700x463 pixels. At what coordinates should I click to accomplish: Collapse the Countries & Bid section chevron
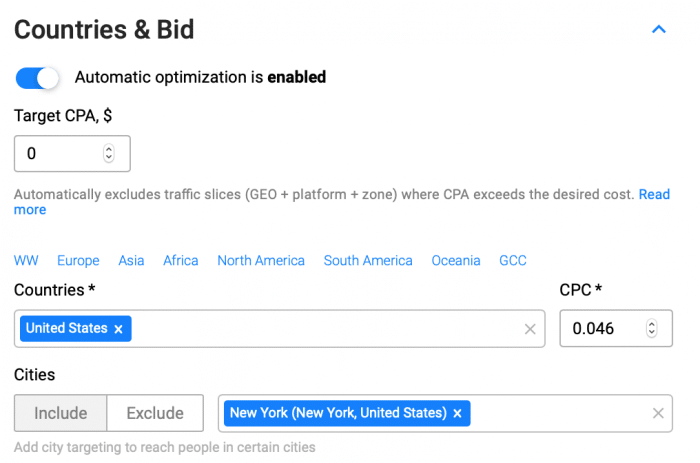658,29
